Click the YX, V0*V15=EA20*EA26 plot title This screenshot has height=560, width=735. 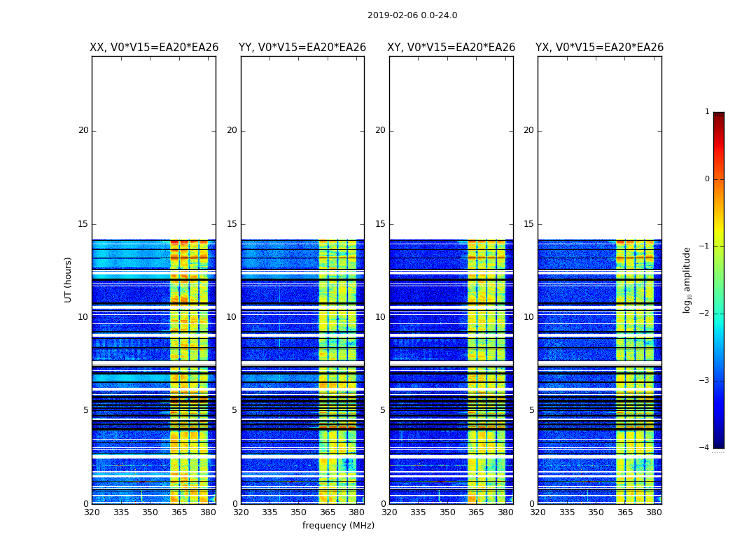(x=599, y=48)
